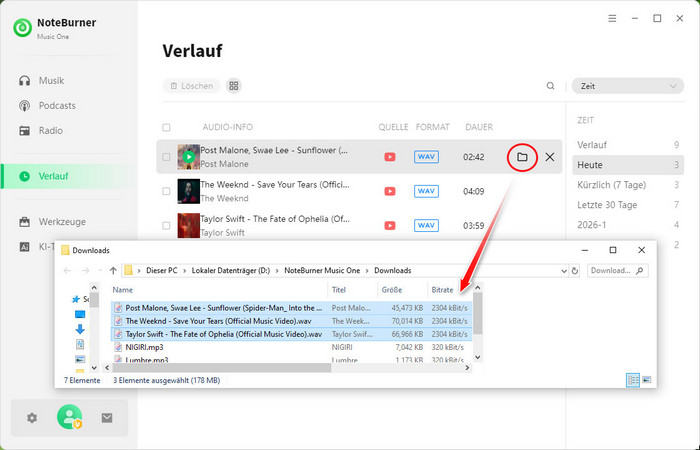Click the Explorer horizontal scrollbar
Image resolution: width=700 pixels, height=450 pixels.
pyautogui.click(x=221, y=368)
